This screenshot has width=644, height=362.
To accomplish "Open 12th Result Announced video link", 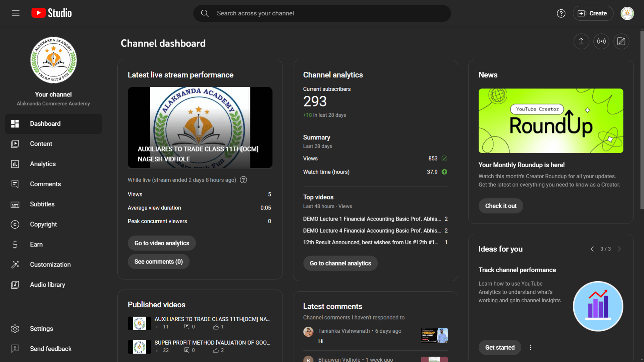I will [371, 242].
